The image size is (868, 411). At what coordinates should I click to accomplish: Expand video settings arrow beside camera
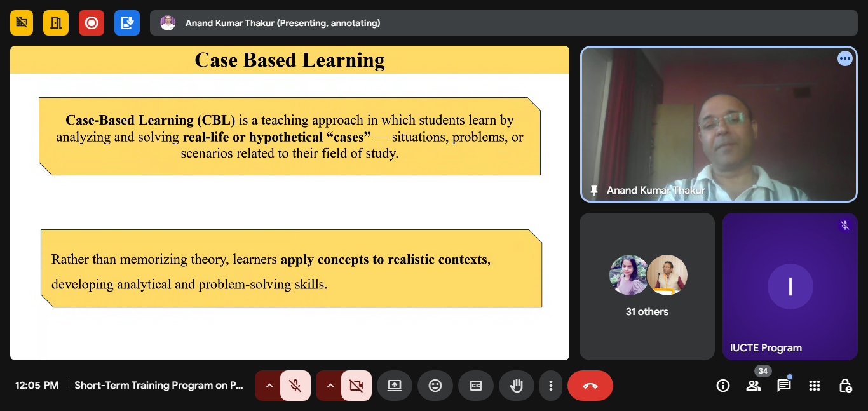coord(330,386)
